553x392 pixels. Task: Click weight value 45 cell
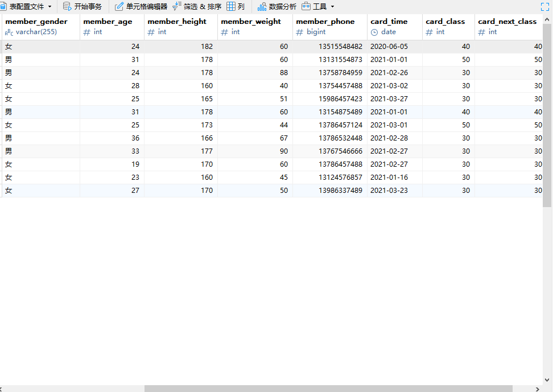coord(255,177)
